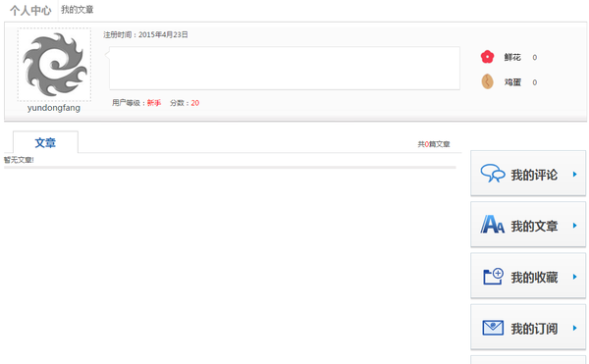
Task: Expand arrow beside 我的收藏
Action: tap(574, 277)
